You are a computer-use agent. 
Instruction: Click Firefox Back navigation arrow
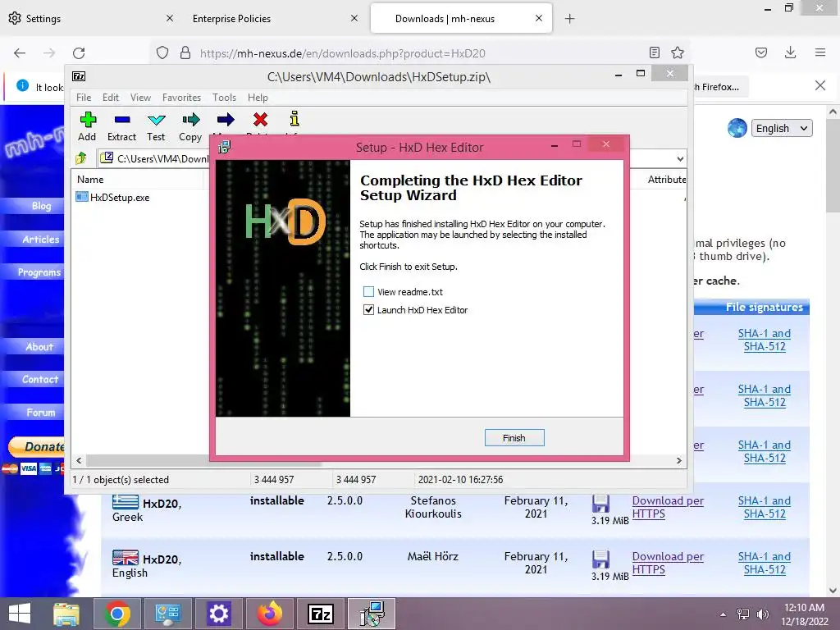click(20, 53)
